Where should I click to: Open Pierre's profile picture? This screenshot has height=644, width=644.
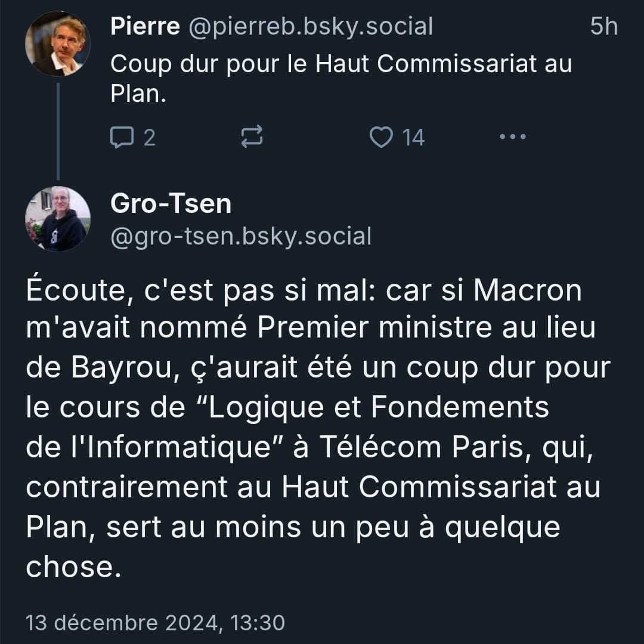click(58, 44)
